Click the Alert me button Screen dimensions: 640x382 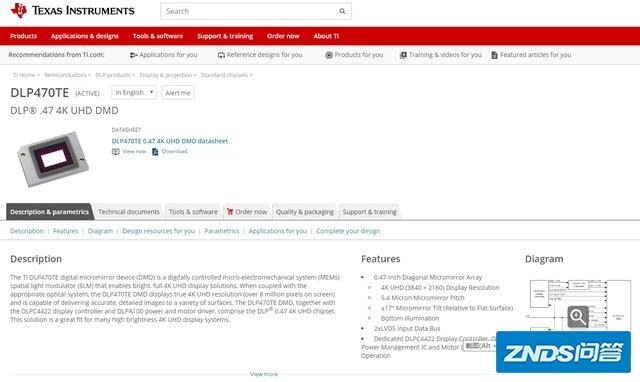pos(178,93)
